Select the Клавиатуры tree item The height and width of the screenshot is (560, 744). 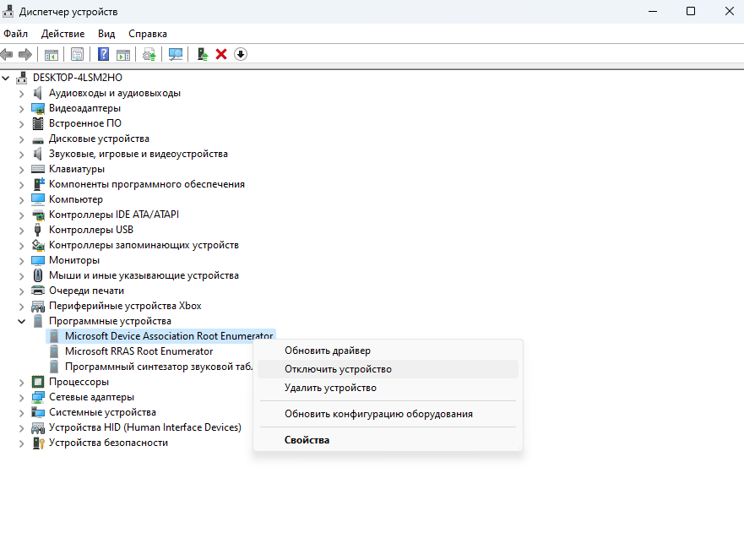click(76, 169)
